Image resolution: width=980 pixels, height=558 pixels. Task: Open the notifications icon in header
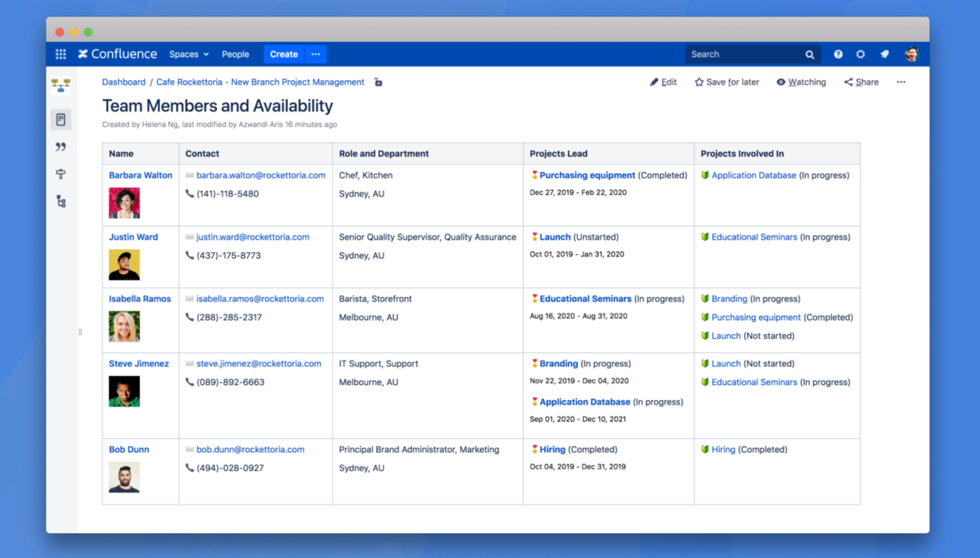click(x=884, y=54)
